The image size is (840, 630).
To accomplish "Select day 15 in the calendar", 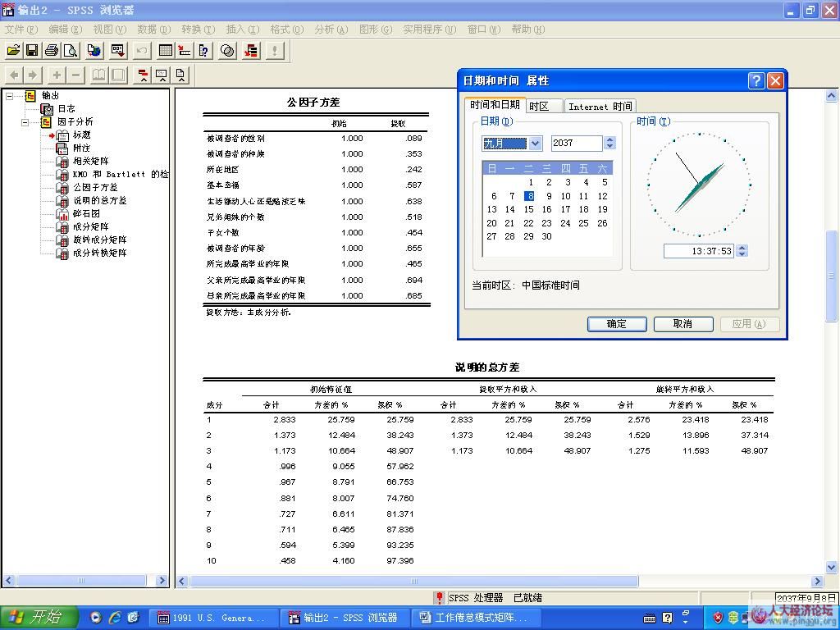I will (529, 209).
